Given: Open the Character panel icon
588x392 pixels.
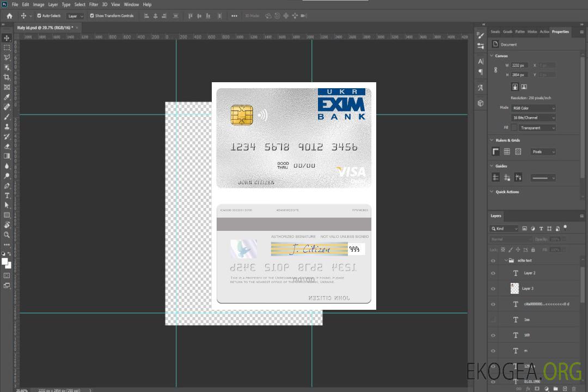Looking at the screenshot, I should [480, 62].
